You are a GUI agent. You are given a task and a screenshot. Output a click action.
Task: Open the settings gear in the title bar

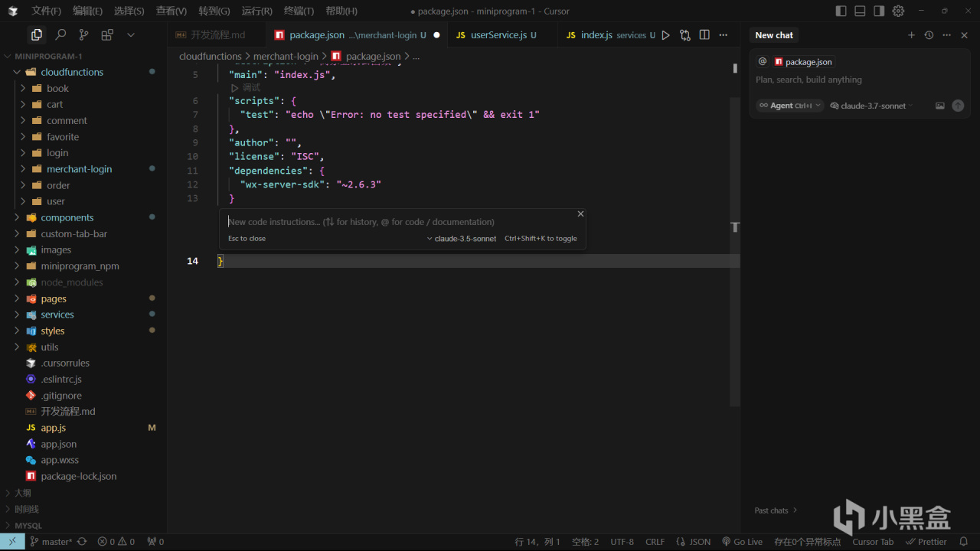pos(898,11)
